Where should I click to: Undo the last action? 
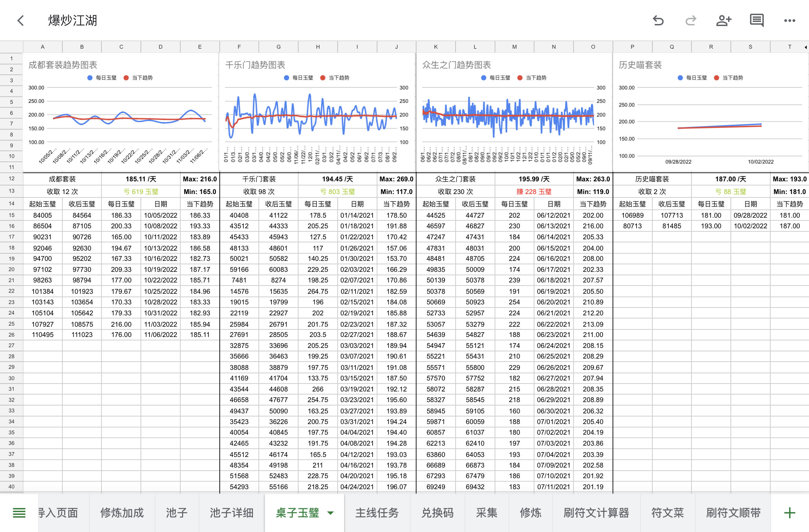pyautogui.click(x=658, y=21)
